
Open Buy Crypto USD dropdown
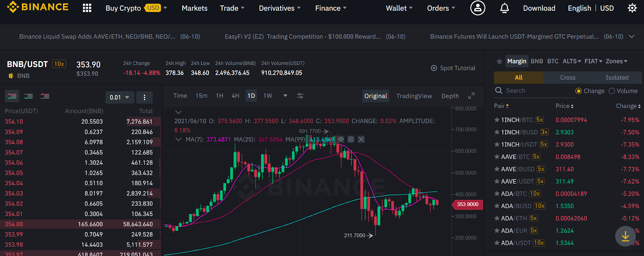click(x=136, y=8)
